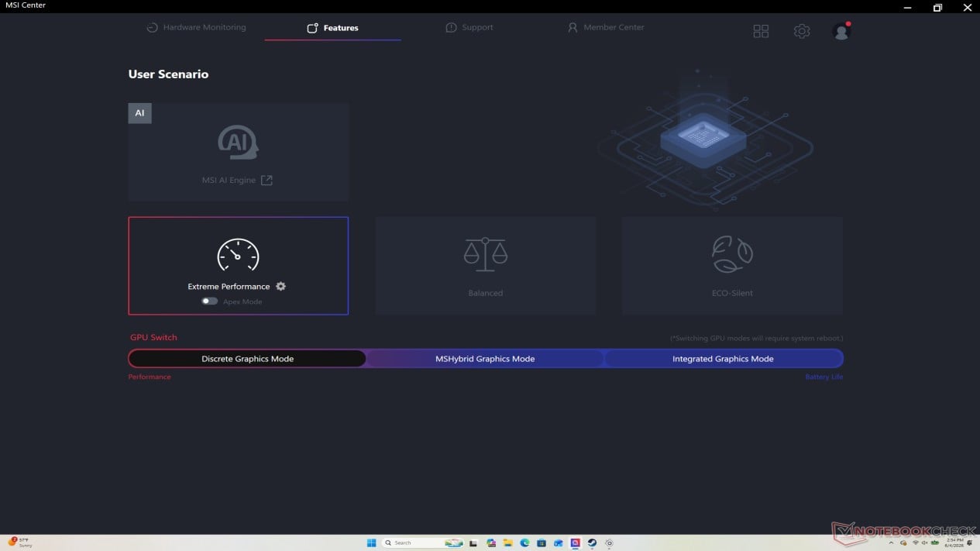980x551 pixels.
Task: Launch Microsoft Edge from the taskbar
Action: tap(524, 542)
